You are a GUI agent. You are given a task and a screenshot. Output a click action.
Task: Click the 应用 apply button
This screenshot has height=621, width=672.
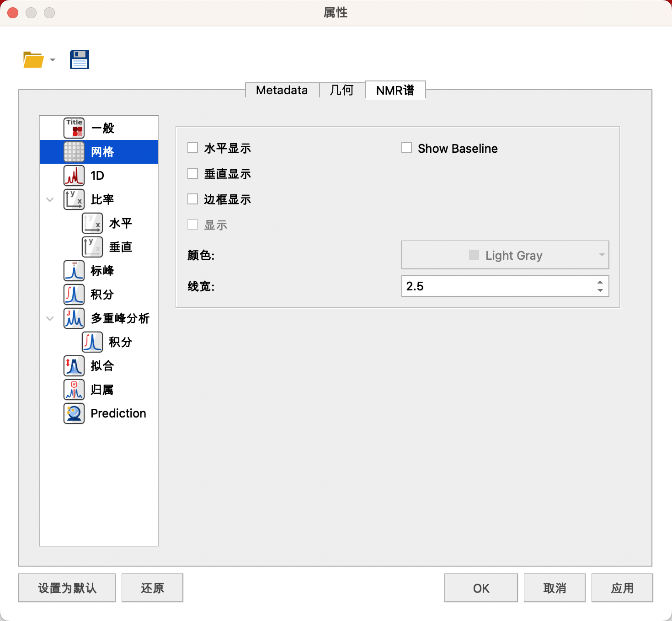click(x=622, y=588)
